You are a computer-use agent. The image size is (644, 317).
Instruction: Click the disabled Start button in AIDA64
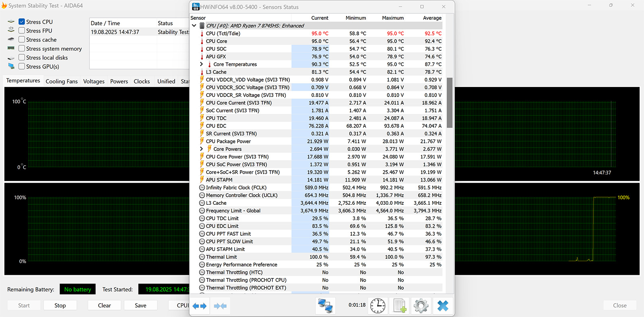pos(24,305)
